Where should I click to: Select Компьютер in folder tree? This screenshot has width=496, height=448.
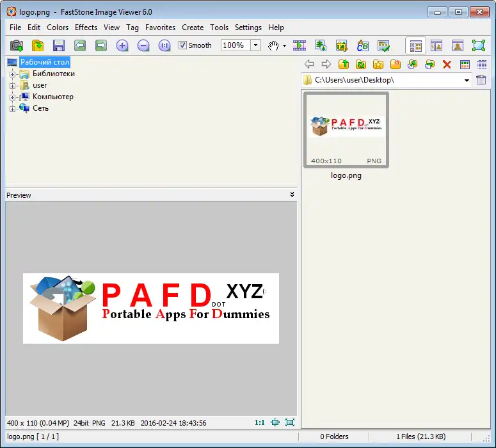pyautogui.click(x=53, y=97)
